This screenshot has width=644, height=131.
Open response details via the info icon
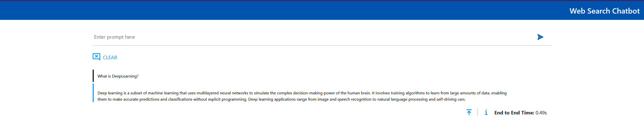(x=486, y=112)
